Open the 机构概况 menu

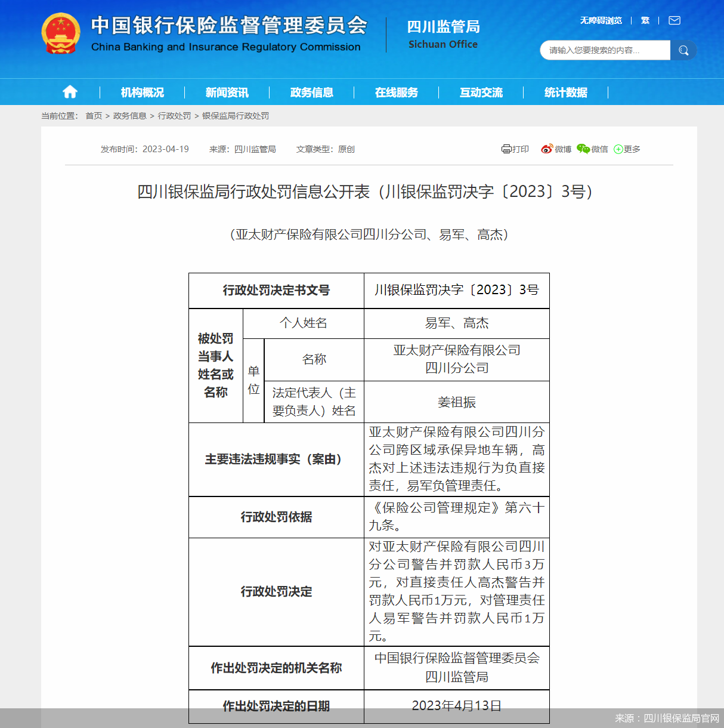[x=143, y=92]
